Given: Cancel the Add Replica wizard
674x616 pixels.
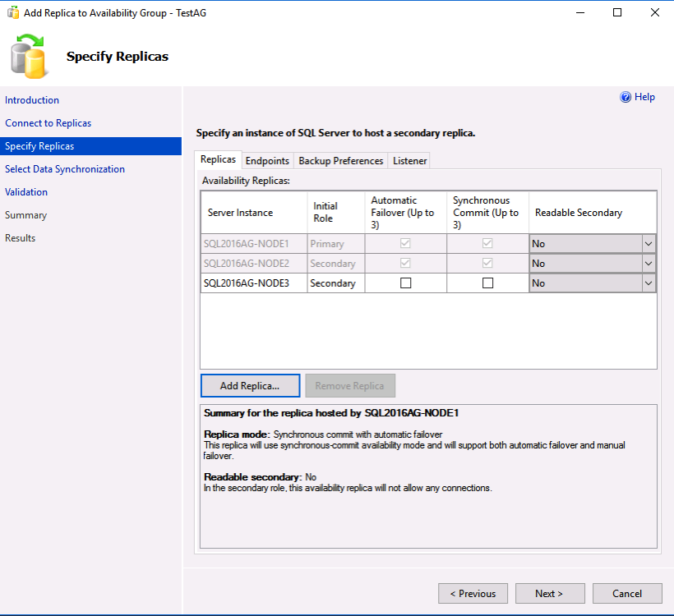Looking at the screenshot, I should pos(627,594).
